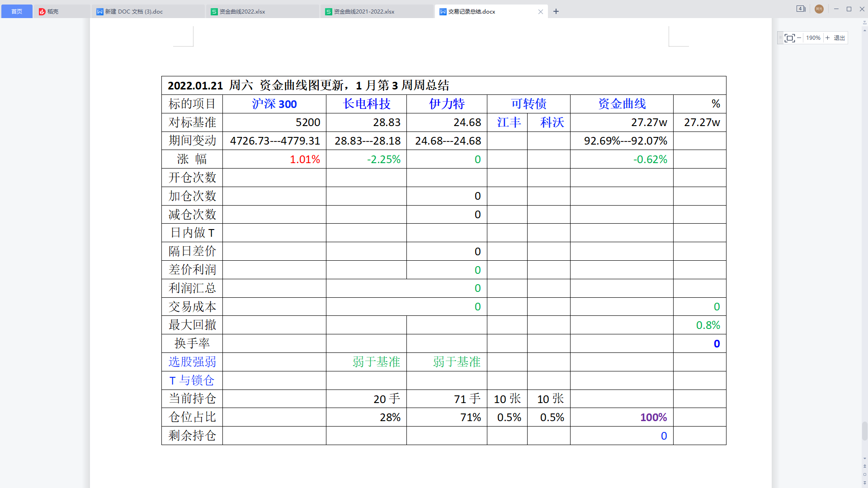Click 退出 to exit reading mode
This screenshot has width=868, height=488.
click(839, 38)
